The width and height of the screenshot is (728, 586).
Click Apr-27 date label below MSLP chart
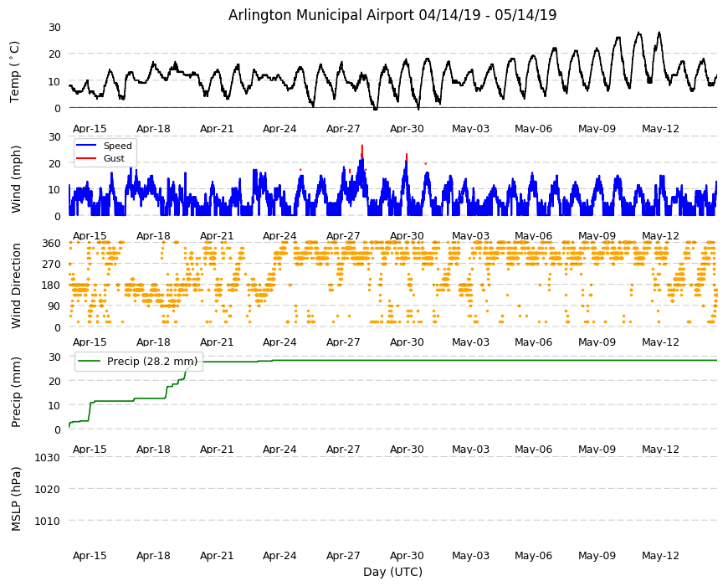pos(343,556)
